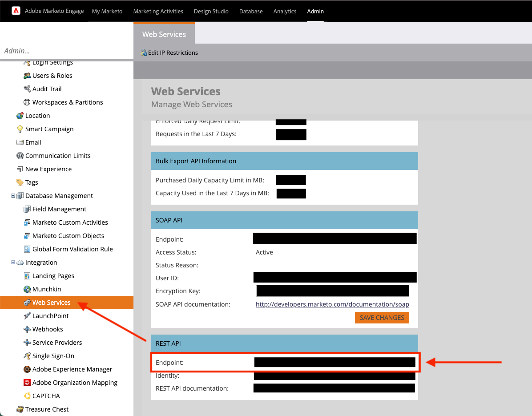The image size is (532, 416).
Task: Click the Smart Campaign lightbulb icon
Action: [20, 129]
